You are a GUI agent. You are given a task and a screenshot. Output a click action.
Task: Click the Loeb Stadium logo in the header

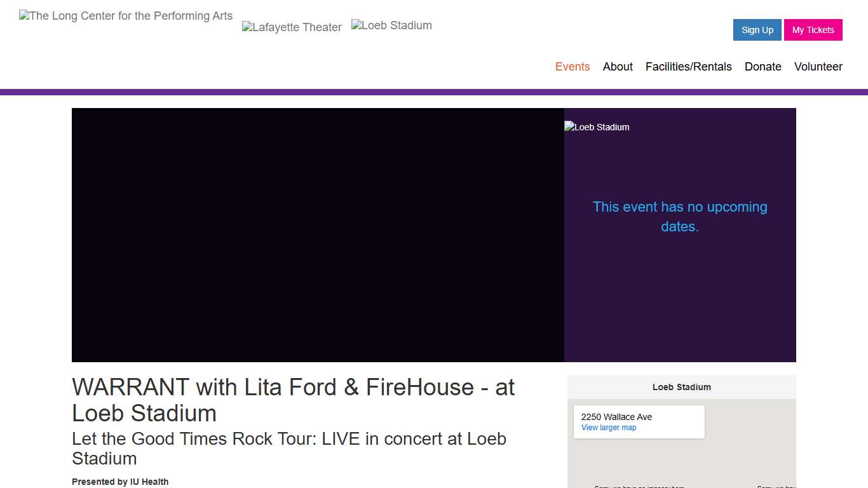[x=391, y=25]
